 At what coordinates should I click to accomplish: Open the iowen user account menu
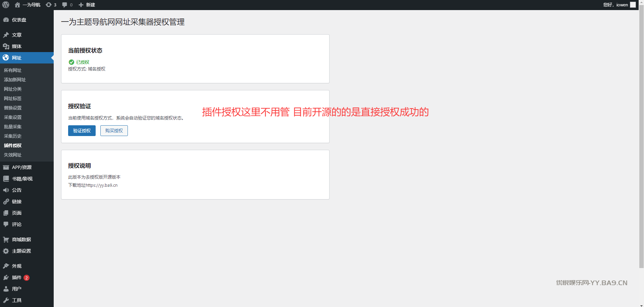pos(619,5)
